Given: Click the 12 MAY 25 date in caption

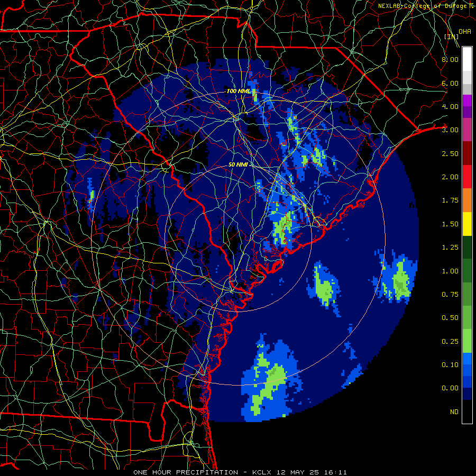Looking at the screenshot, I should click(x=297, y=472).
